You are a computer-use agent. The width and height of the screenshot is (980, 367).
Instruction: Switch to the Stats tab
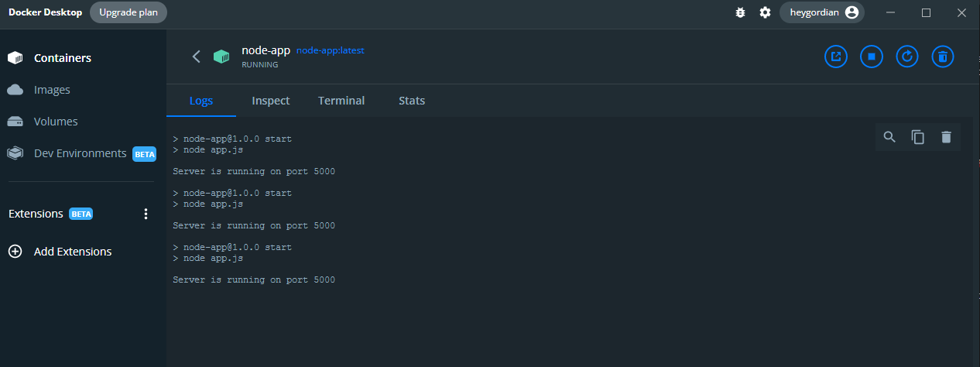point(412,101)
